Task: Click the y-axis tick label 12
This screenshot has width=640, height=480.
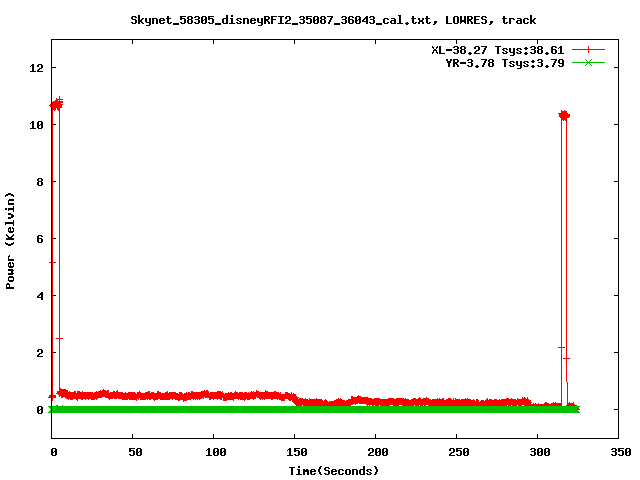Action: click(36, 68)
